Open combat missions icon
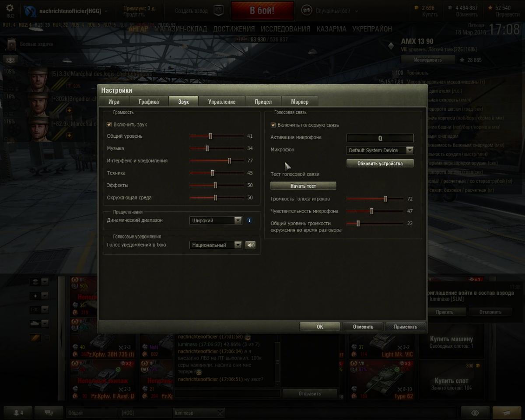This screenshot has height=420, width=525. (x=11, y=44)
